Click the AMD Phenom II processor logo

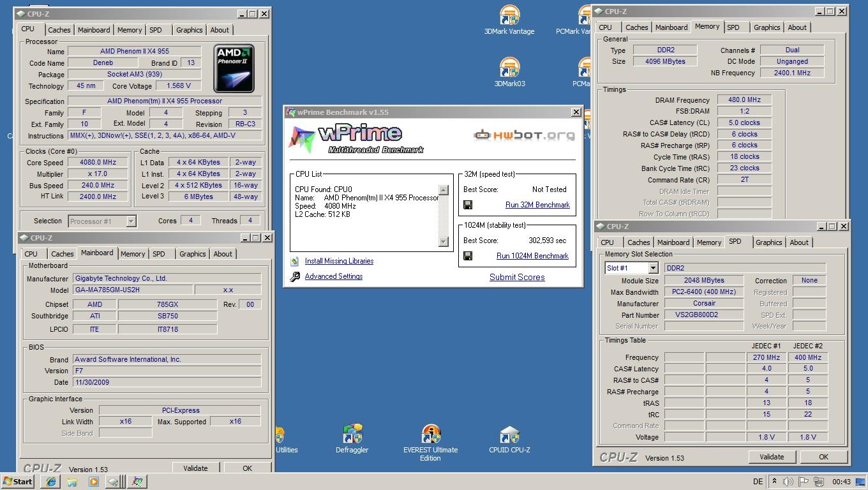[234, 68]
